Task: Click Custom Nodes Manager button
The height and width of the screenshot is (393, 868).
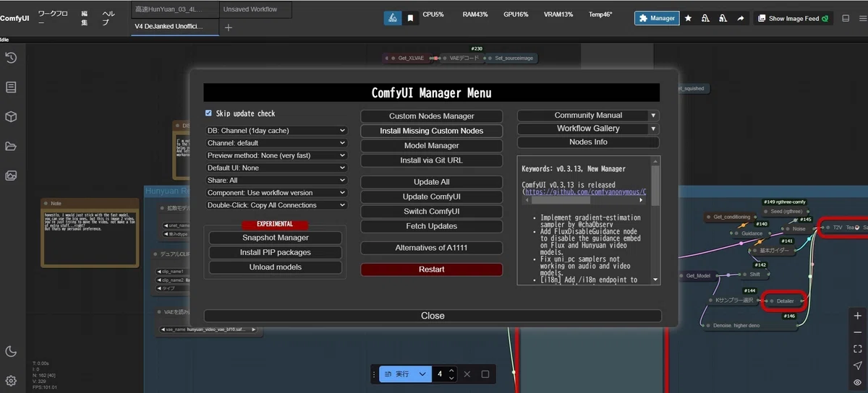Action: pyautogui.click(x=432, y=116)
